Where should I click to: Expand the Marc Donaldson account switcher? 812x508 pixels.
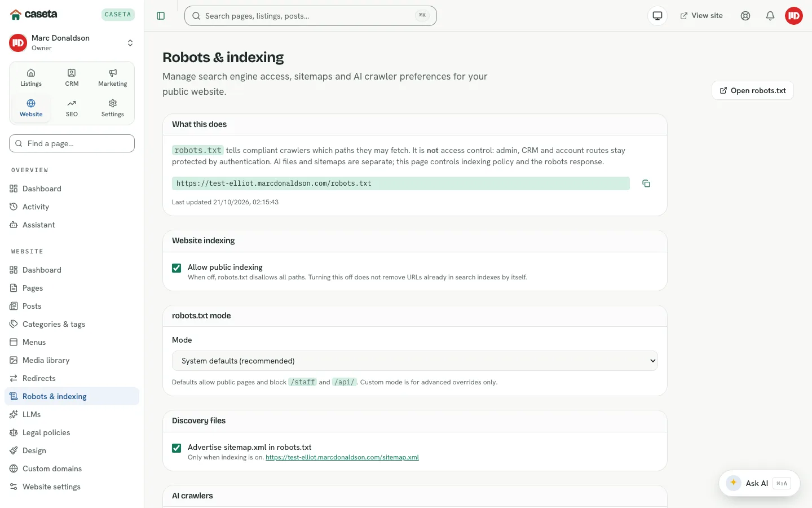(72, 43)
